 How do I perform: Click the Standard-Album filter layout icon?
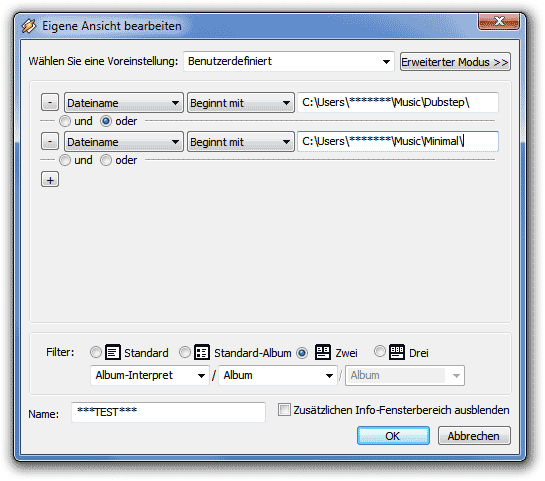click(202, 352)
